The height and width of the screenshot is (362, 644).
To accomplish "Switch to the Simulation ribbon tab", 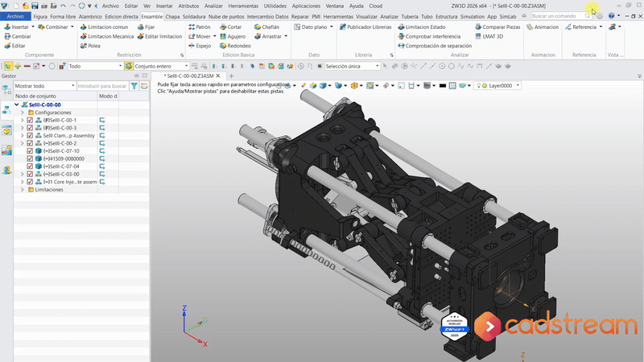I will click(x=472, y=16).
